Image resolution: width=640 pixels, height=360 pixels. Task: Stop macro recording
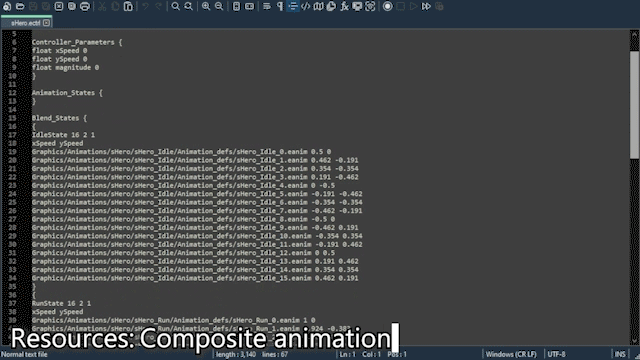400,6
